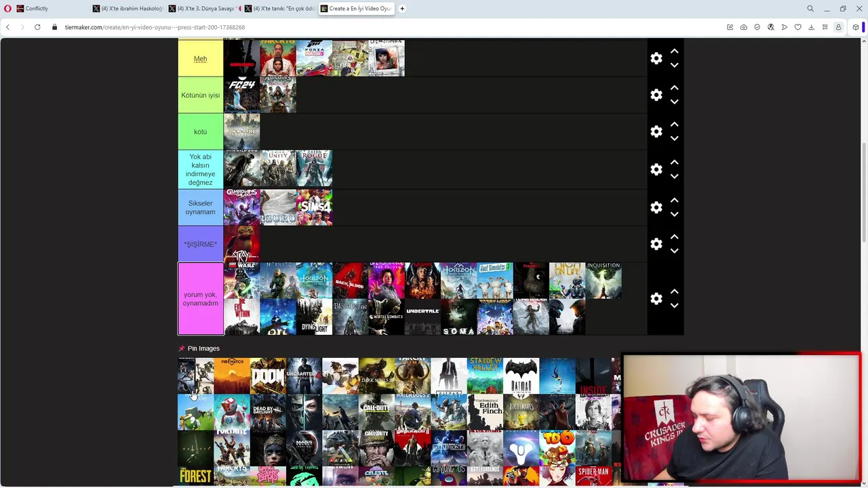Open gear for yorum yok, oynamadım tier
Image resolution: width=868 pixels, height=488 pixels.
coord(656,299)
